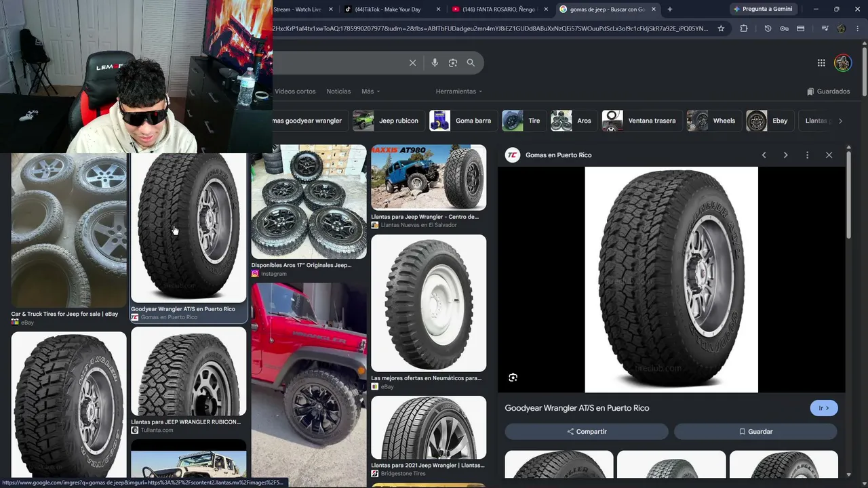Select the Ventana trasera suggestion chip
Viewport: 868px width, 488px height.
click(x=641, y=121)
